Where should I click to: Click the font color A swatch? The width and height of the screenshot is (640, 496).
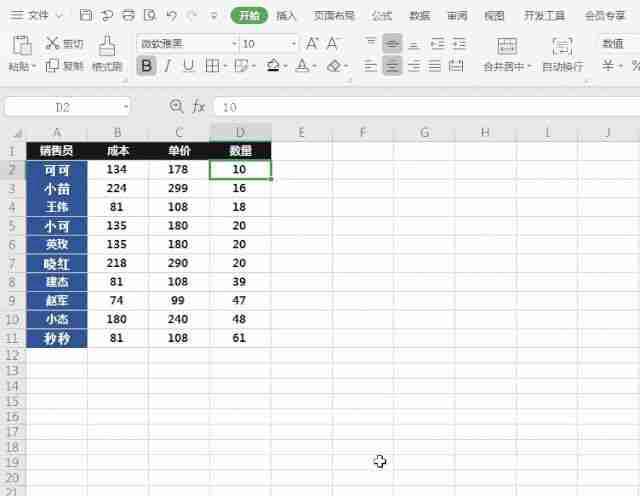[x=302, y=65]
